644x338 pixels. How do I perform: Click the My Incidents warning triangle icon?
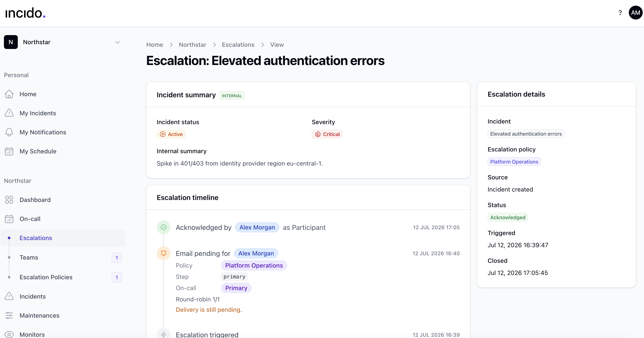tap(9, 113)
